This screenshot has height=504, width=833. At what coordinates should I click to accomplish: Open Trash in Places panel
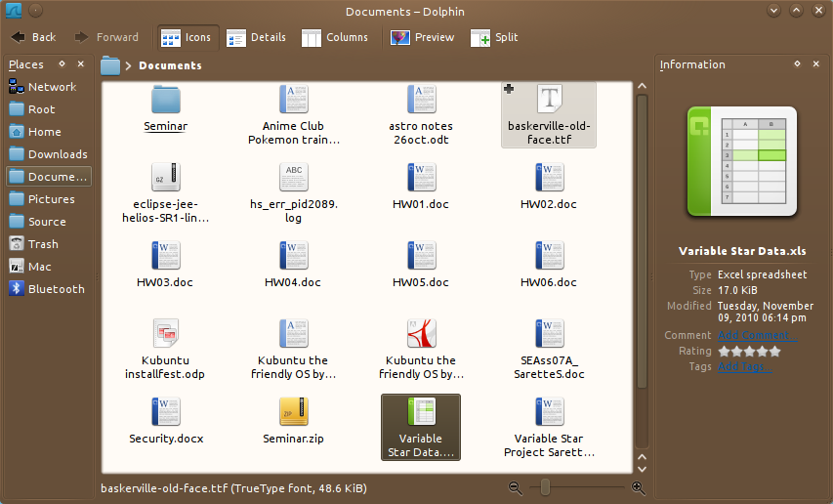(x=49, y=244)
